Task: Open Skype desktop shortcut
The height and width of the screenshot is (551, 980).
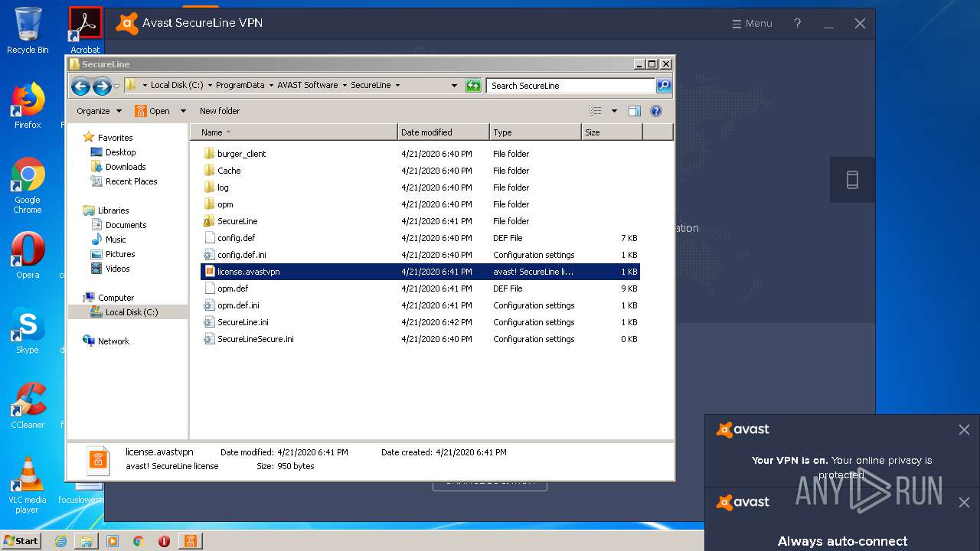Action: click(x=28, y=331)
